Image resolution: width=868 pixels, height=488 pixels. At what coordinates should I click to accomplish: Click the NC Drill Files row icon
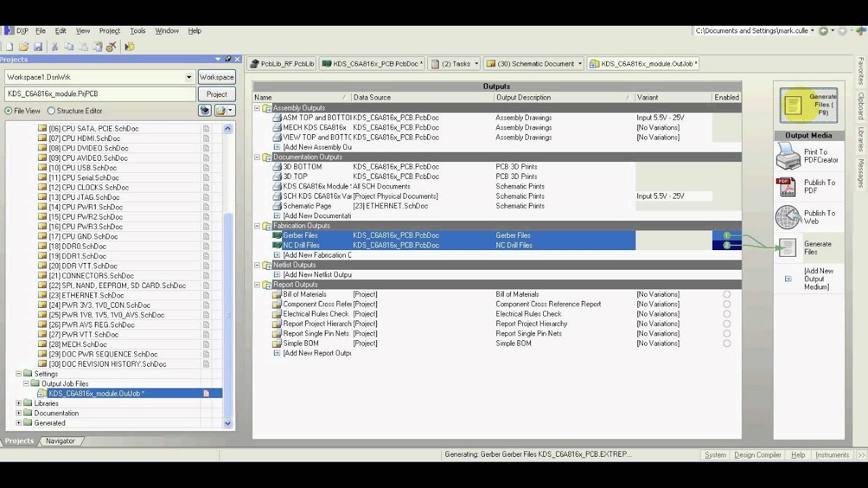277,245
